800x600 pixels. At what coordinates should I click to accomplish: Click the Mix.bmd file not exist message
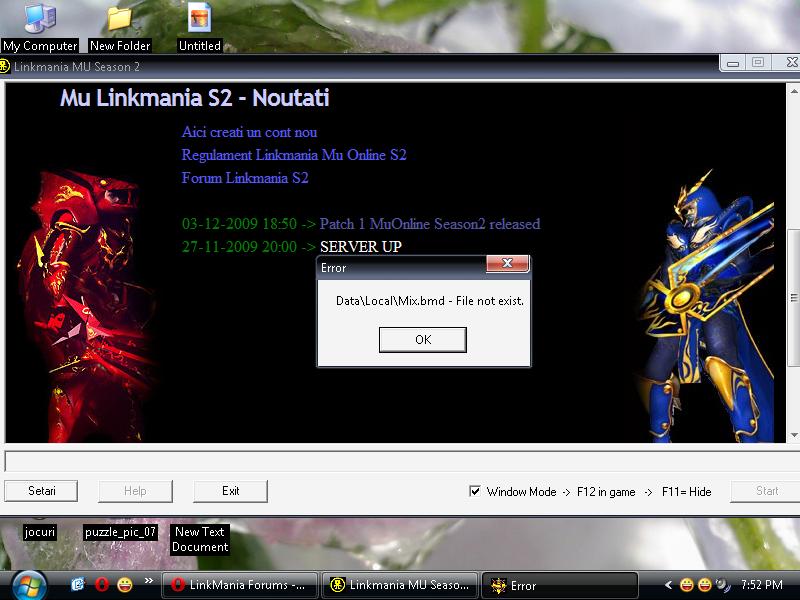[x=430, y=301]
